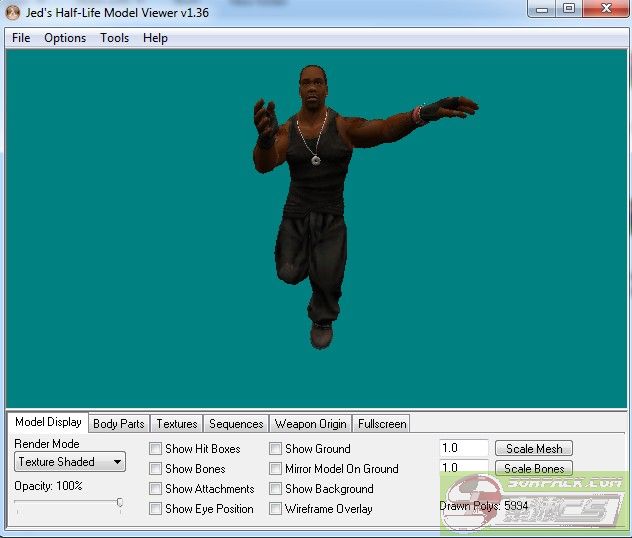Image resolution: width=632 pixels, height=538 pixels.
Task: Open the File menu
Action: (21, 38)
